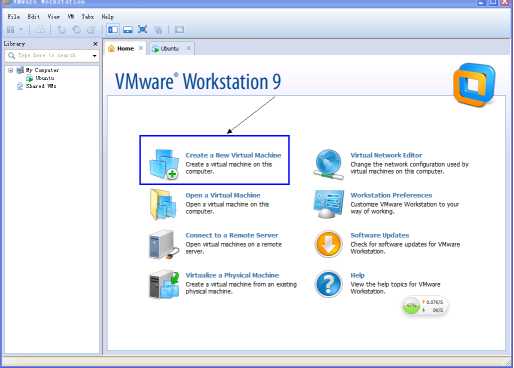
Task: Click the Software Updates download icon
Action: (328, 244)
